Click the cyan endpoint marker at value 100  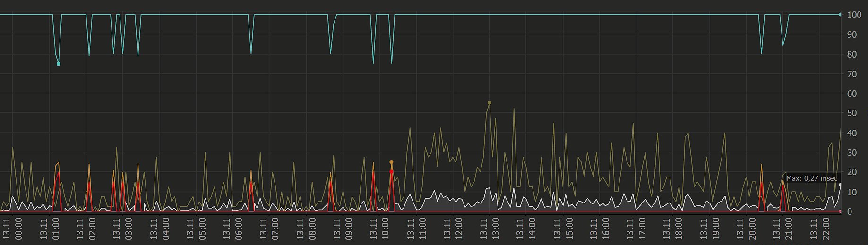(x=840, y=15)
